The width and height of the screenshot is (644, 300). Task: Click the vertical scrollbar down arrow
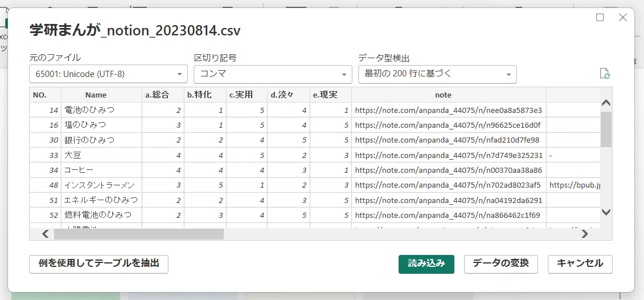point(606,212)
